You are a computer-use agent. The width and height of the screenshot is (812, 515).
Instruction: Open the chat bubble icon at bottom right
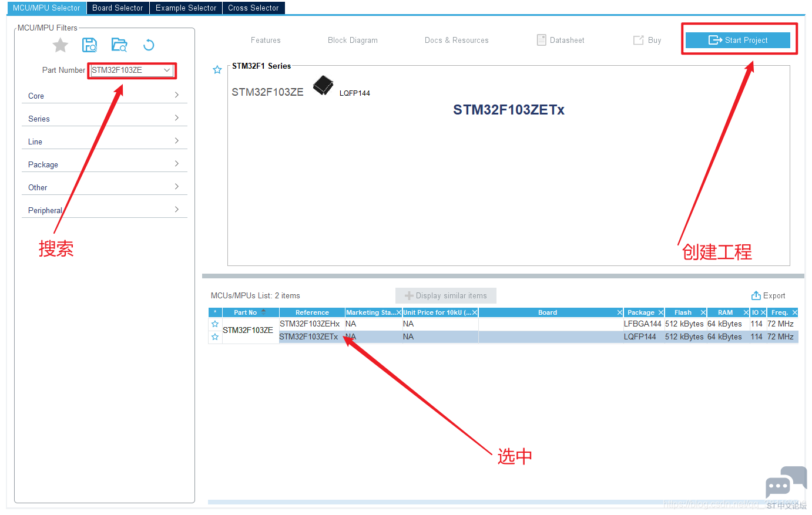point(786,482)
